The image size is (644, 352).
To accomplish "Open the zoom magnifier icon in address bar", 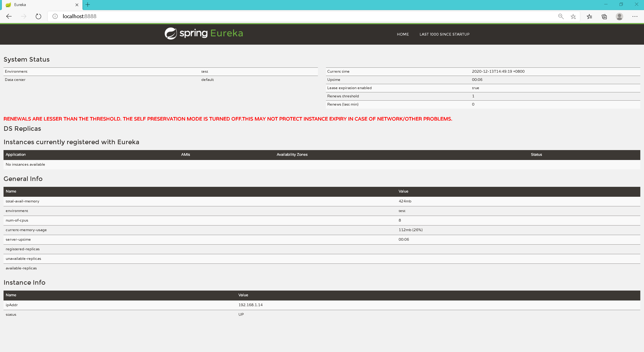I will (x=561, y=16).
